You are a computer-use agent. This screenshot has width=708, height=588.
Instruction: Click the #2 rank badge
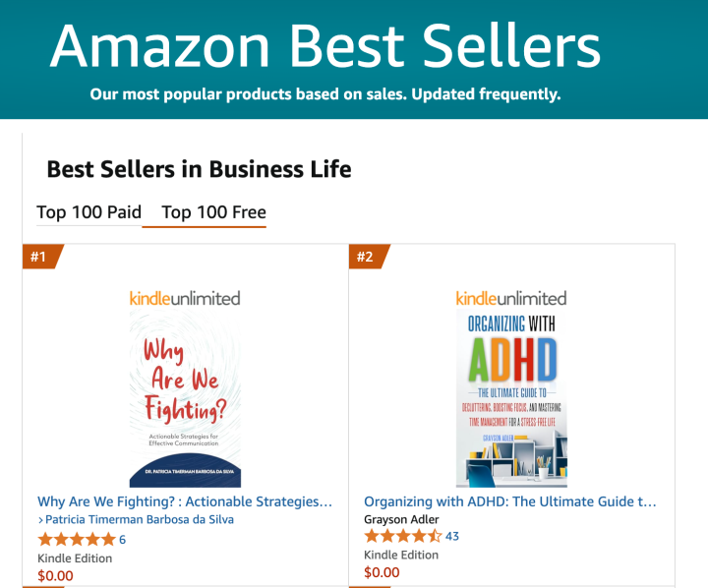(367, 258)
